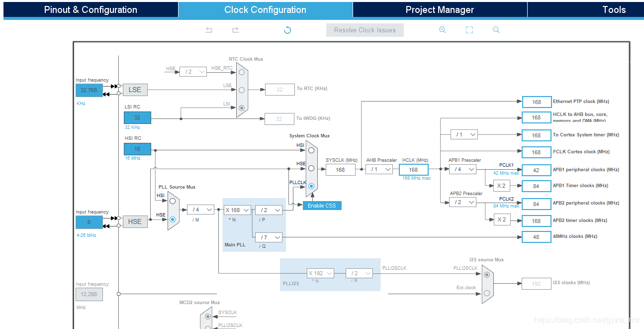Select LSE in RTC Clock Mux
The width and height of the screenshot is (644, 329).
click(x=242, y=90)
